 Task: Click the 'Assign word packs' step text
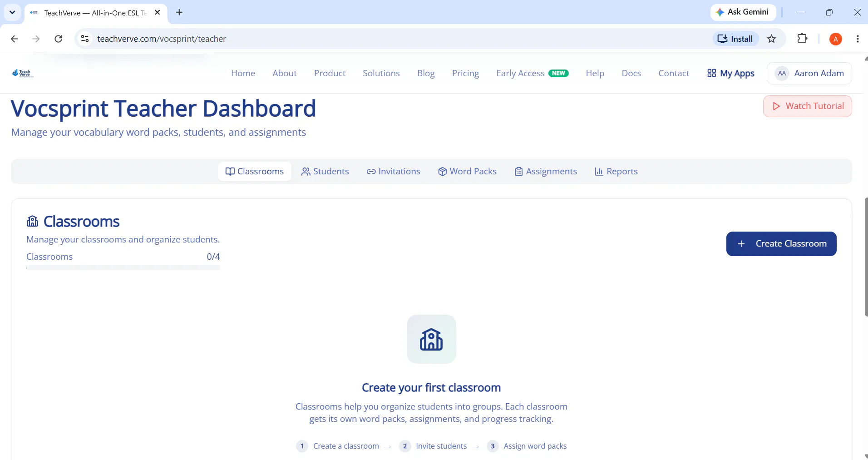coord(535,446)
